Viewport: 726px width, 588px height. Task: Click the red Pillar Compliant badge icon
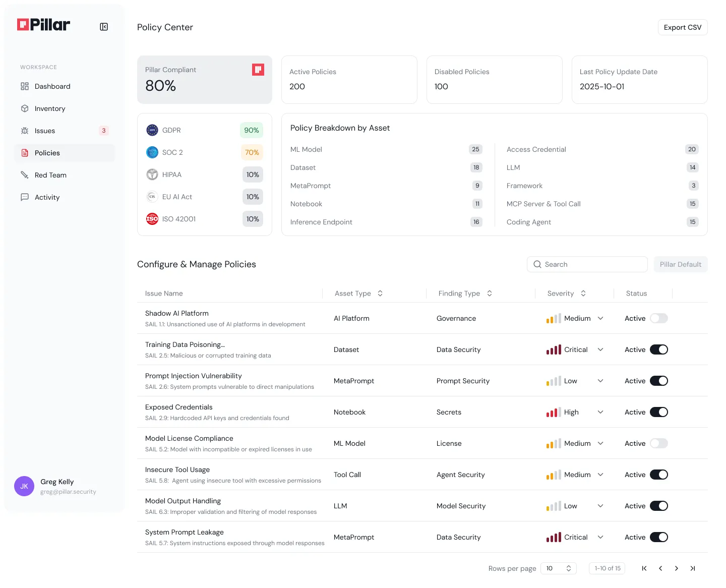coord(258,70)
